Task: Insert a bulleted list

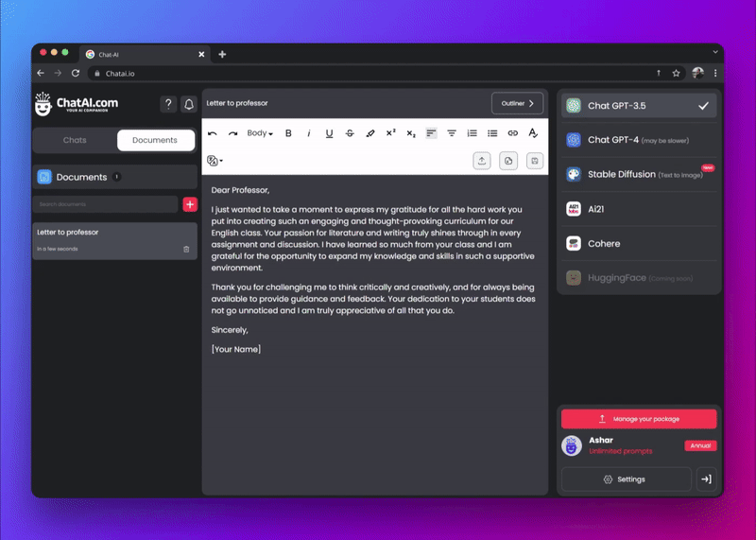Action: tap(492, 133)
